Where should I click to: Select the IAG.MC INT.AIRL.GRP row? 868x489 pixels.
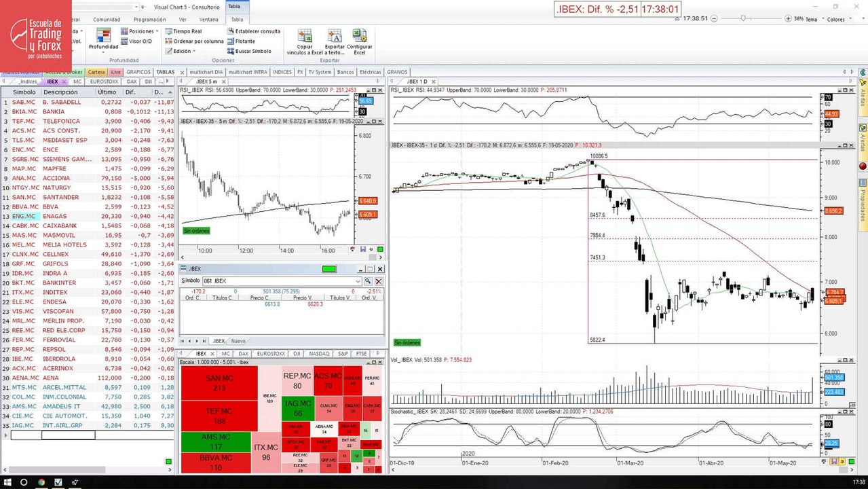click(88, 425)
